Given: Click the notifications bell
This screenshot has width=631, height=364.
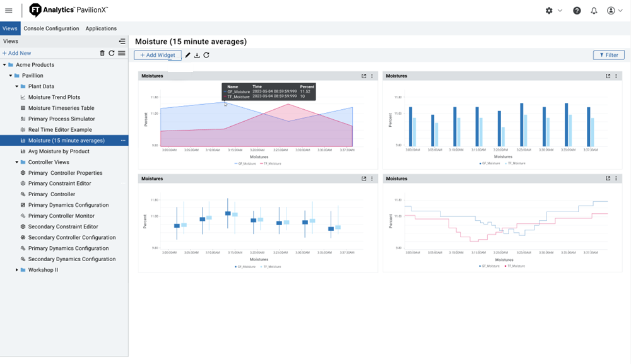Looking at the screenshot, I should [x=594, y=10].
